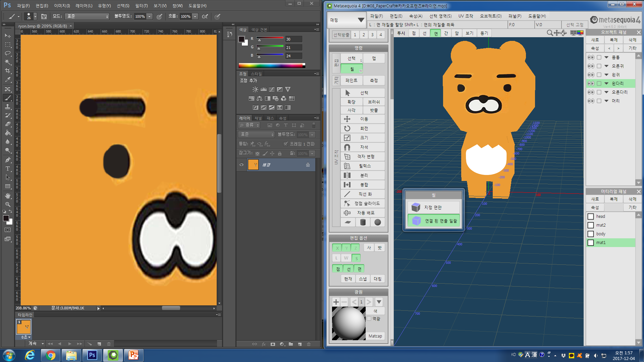The width and height of the screenshot is (644, 362).
Task: Click 새로 button in 머티리얼 패널
Action: (595, 199)
